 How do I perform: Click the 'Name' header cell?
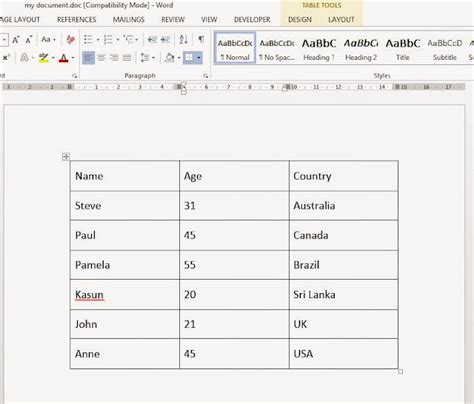[x=125, y=176]
